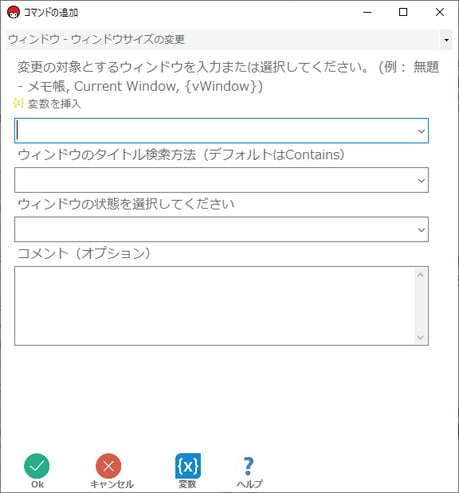This screenshot has height=493, width=459.
Task: Click the comment box scrollbar down arrow
Action: [x=420, y=337]
